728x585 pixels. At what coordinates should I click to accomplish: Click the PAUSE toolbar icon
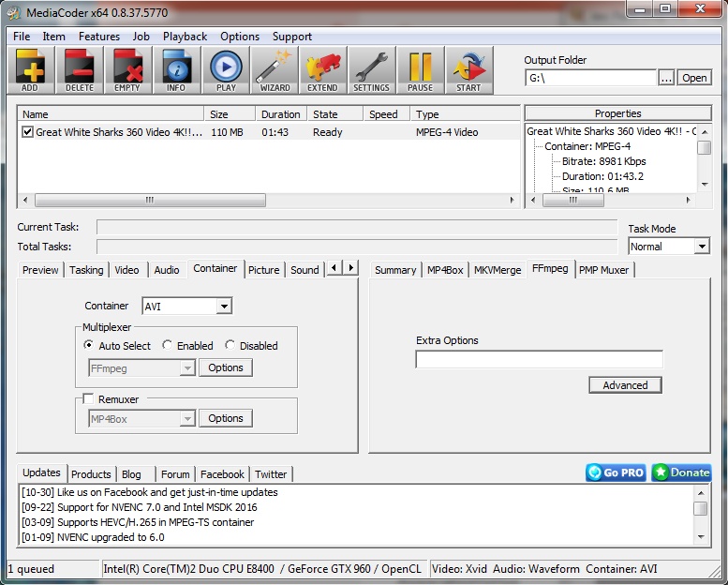pos(420,70)
